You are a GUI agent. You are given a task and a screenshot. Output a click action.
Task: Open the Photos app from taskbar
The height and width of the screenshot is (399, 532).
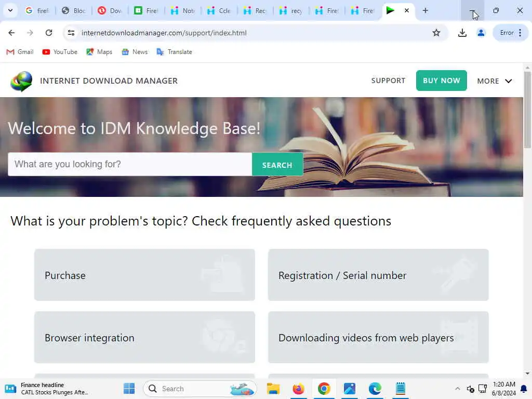coord(350,389)
